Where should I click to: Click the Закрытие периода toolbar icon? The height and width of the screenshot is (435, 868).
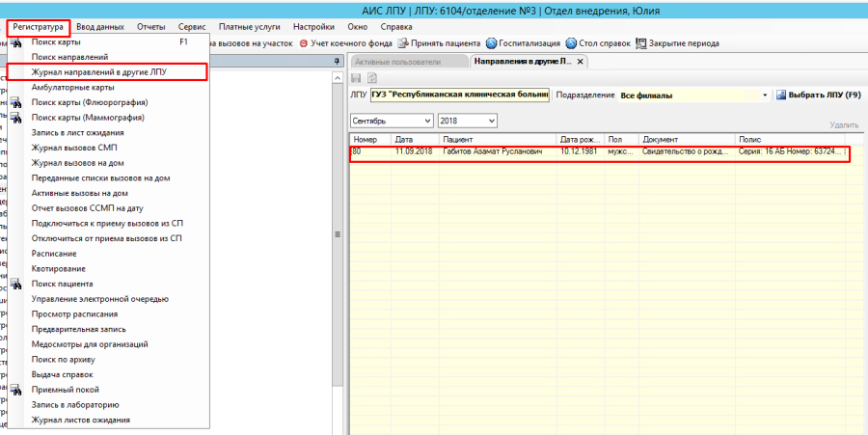tap(641, 43)
